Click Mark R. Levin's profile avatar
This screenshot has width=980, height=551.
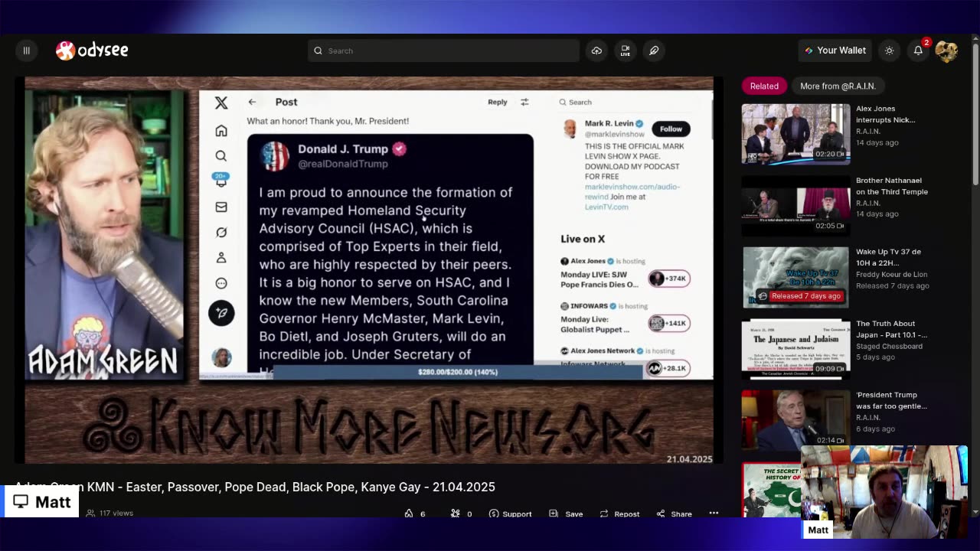(570, 129)
